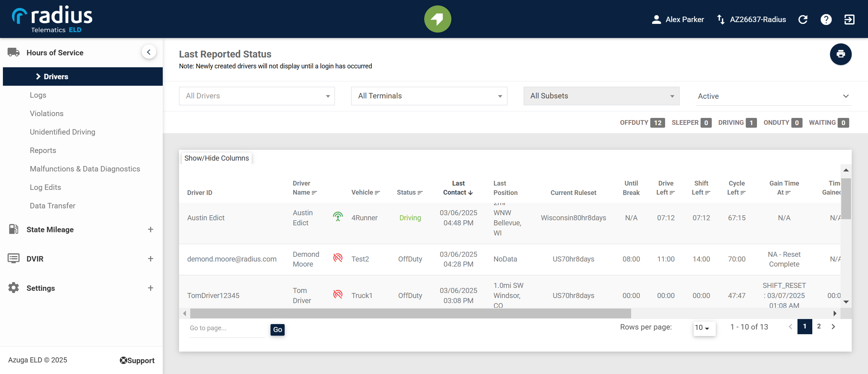Click the State Mileage fuel pump icon
The width and height of the screenshot is (868, 374).
[14, 229]
